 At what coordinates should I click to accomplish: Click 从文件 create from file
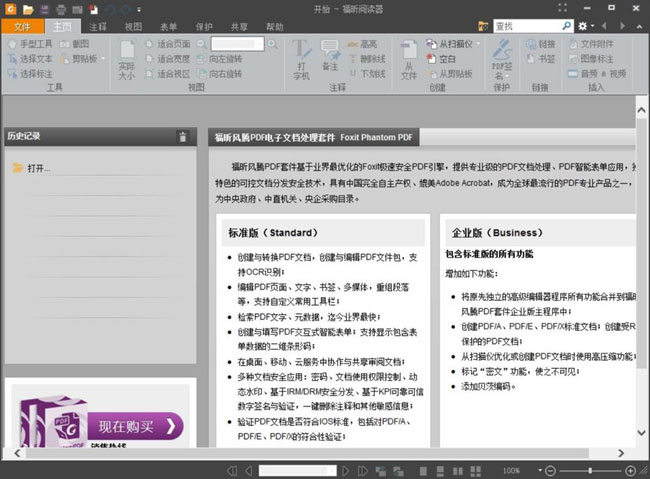409,60
